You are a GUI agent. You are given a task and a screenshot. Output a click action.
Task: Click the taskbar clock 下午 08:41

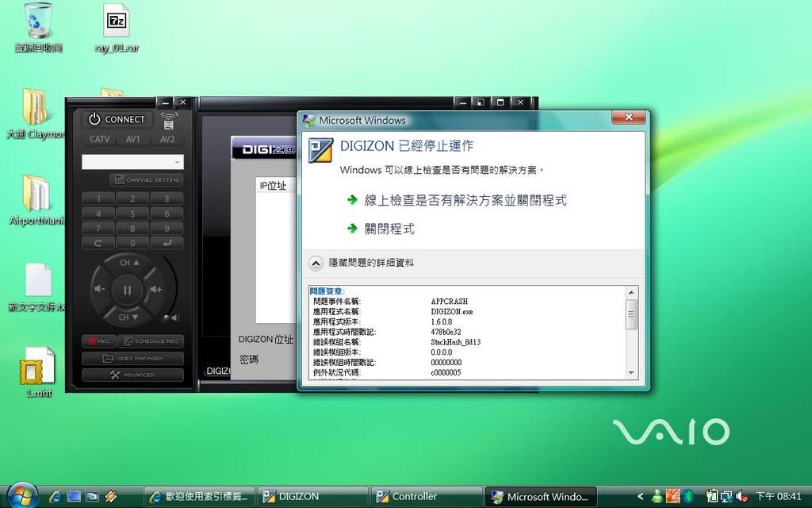click(x=779, y=497)
